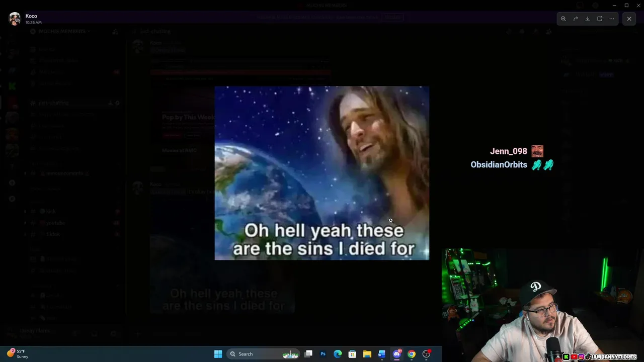The height and width of the screenshot is (362, 644).
Task: Forward the image using the arrow icon
Action: pyautogui.click(x=576, y=19)
